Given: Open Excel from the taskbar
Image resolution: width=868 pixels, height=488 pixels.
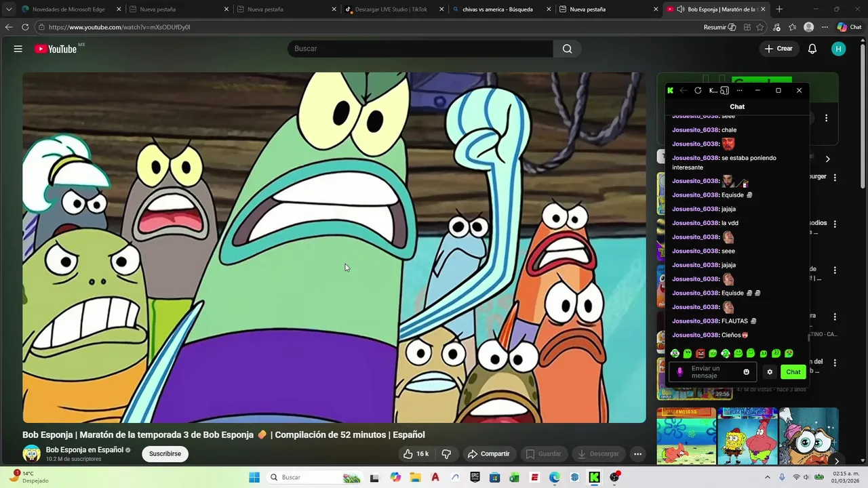Looking at the screenshot, I should (x=515, y=477).
